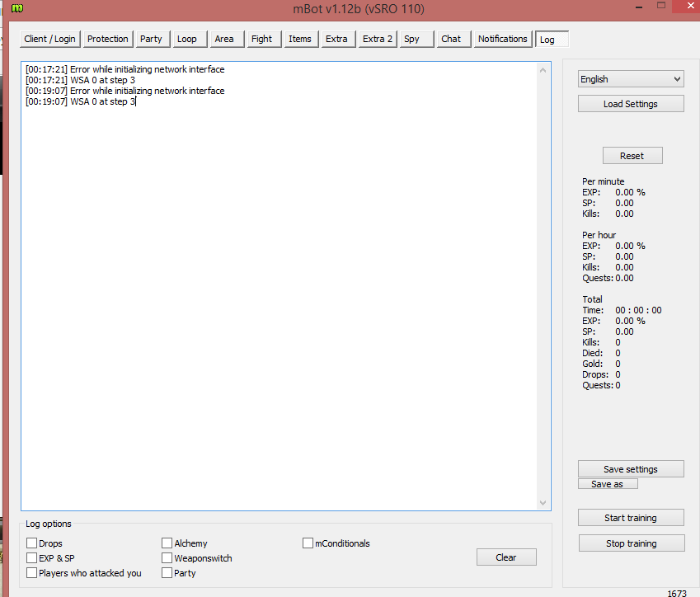Toggle the EXP & SP checkbox

pos(31,557)
